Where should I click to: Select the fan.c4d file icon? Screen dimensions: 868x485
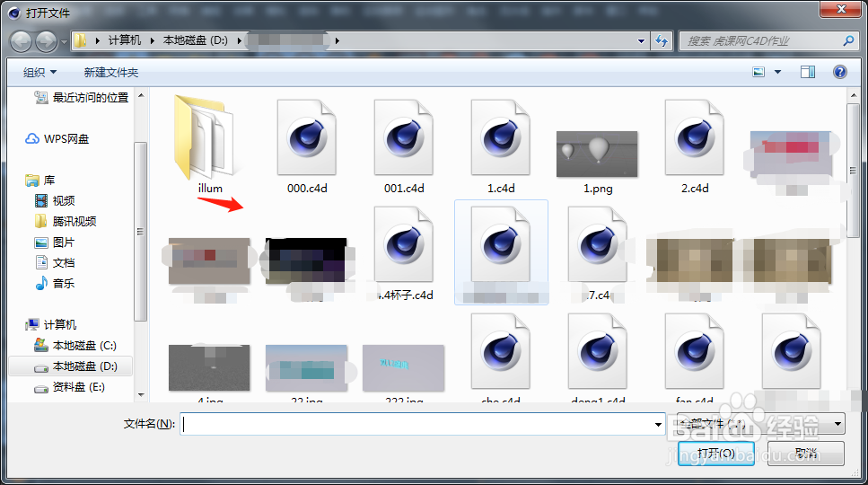click(694, 351)
